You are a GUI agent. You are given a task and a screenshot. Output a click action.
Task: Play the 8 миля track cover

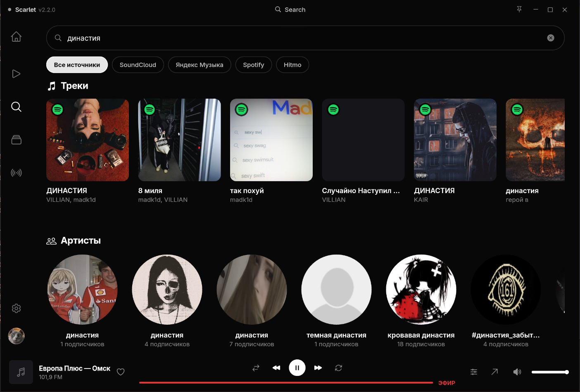[x=179, y=140]
